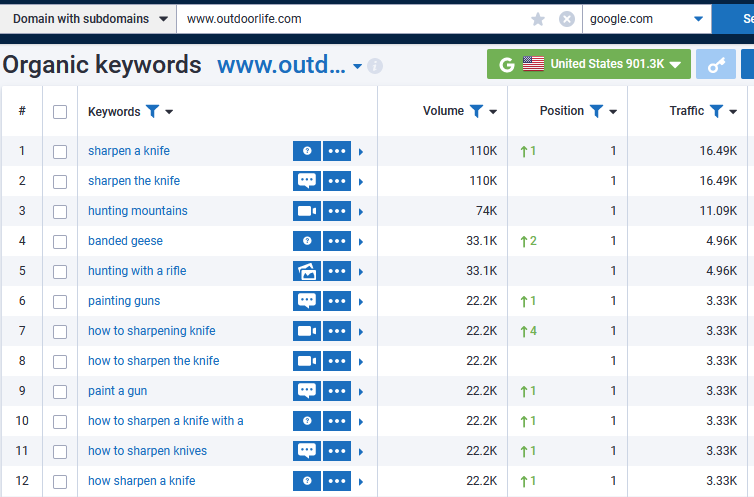Open the three-dots menu for 'how sharpen a knife'
This screenshot has width=754, height=497.
(x=337, y=481)
